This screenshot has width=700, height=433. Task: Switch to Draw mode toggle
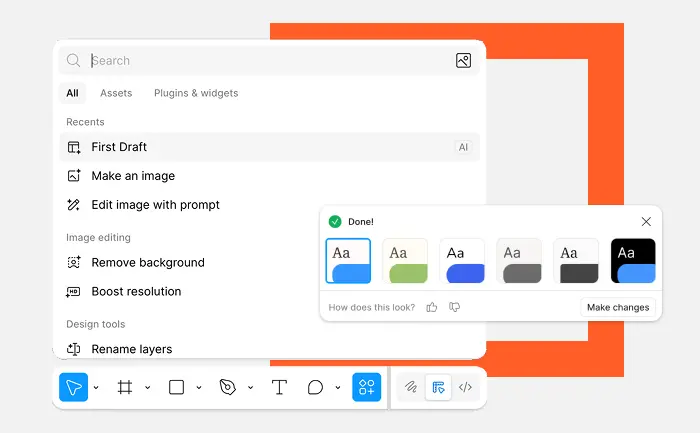click(411, 387)
